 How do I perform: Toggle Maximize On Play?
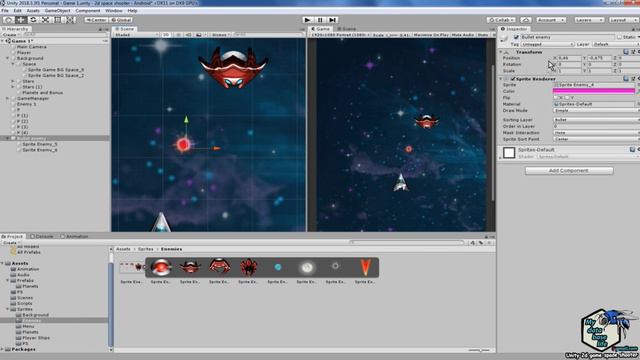tap(431, 35)
